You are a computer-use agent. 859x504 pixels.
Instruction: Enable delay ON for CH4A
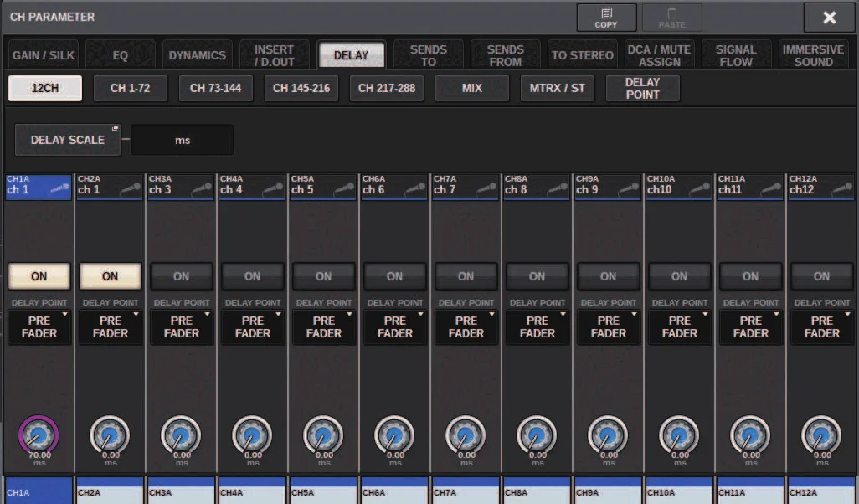pos(253,276)
